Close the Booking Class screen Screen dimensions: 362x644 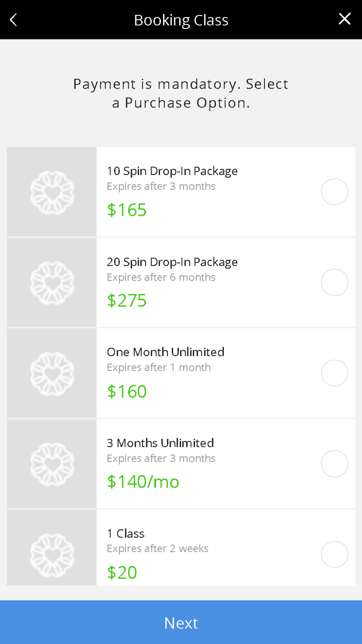[x=344, y=19]
